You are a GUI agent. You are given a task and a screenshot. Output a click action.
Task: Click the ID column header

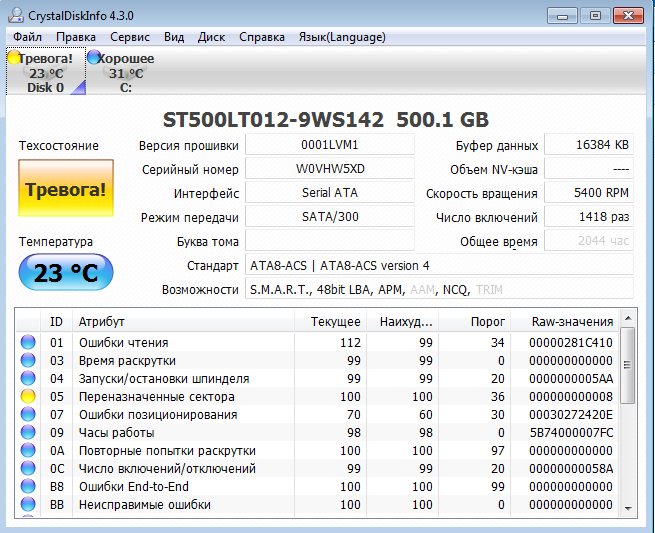pos(56,321)
